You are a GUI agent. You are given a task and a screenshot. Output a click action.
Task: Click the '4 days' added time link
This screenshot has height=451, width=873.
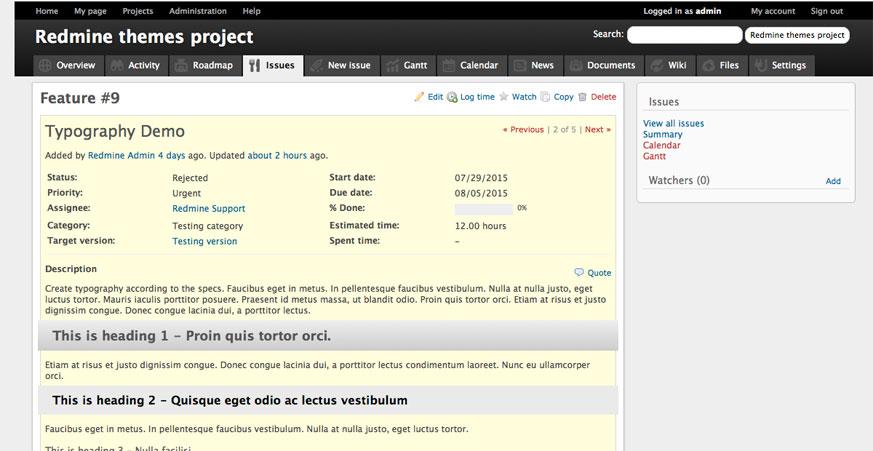tap(171, 156)
